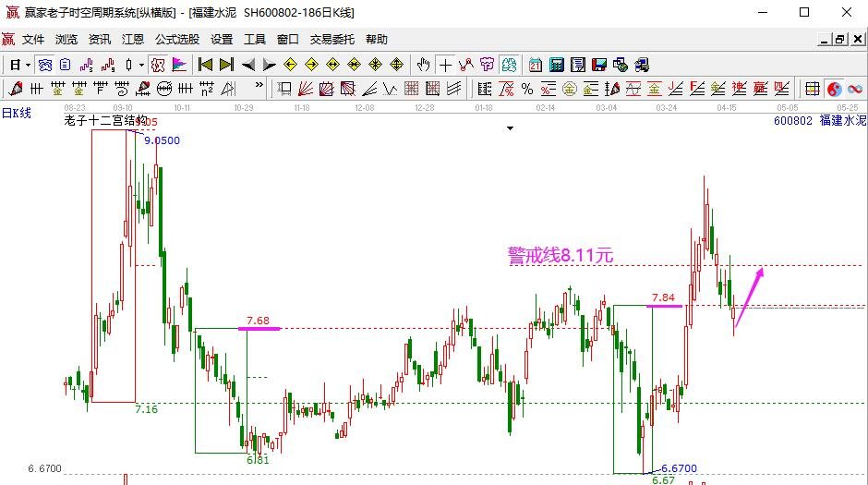The height and width of the screenshot is (485, 868).
Task: Click the red floppy disk save icon
Action: [x=599, y=65]
